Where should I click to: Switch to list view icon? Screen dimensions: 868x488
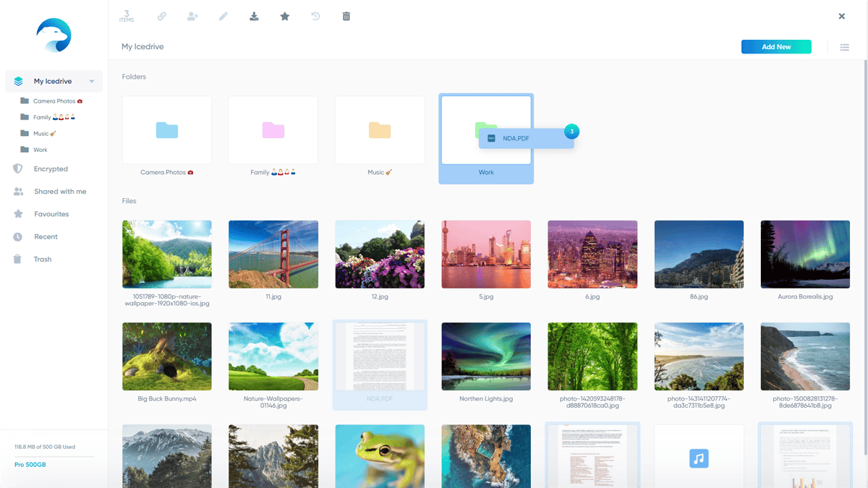coord(844,47)
